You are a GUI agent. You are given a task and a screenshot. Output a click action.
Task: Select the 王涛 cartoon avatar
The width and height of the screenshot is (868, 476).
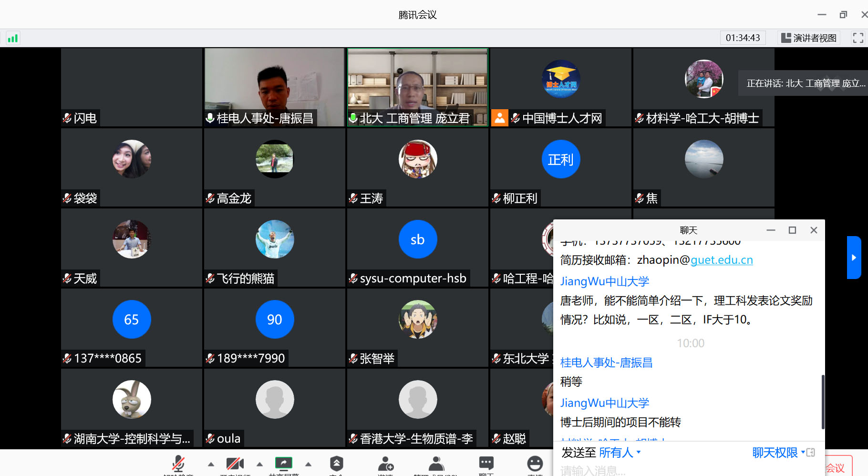tap(418, 159)
